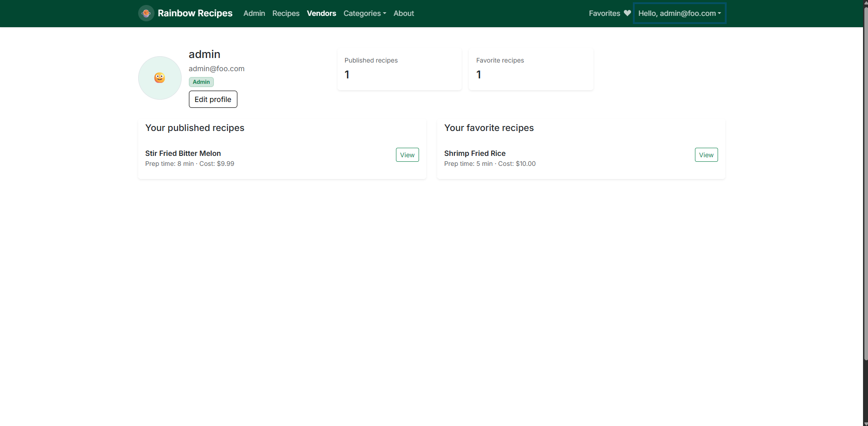Click the Favorite recipes count card
This screenshot has width=868, height=426.
(530, 69)
